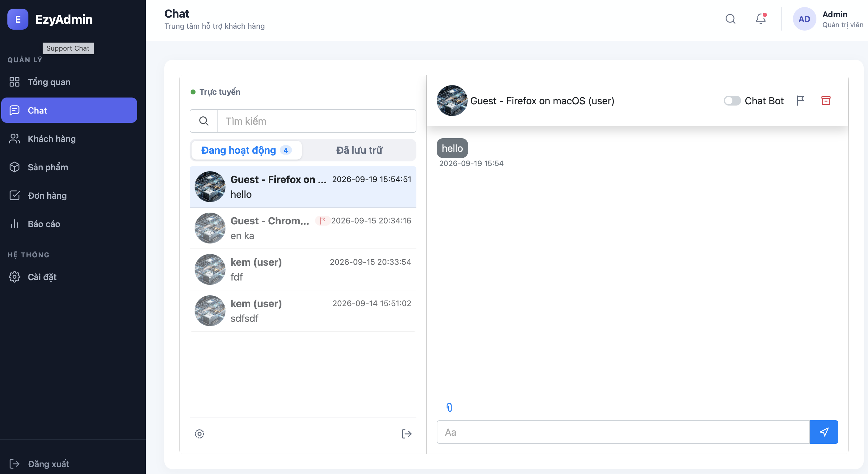Screen dimensions: 868x474
Task: Select Chat in the sidebar
Action: click(x=70, y=110)
